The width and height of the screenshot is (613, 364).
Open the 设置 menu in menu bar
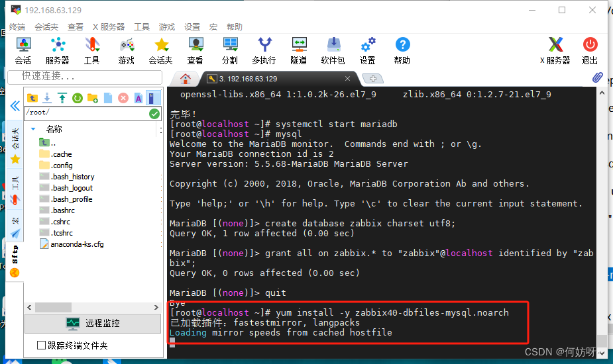192,27
